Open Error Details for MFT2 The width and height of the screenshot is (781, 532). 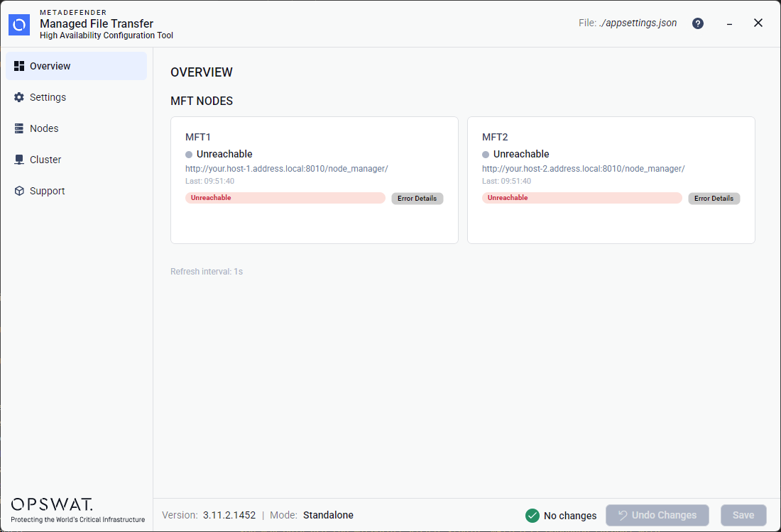click(714, 198)
